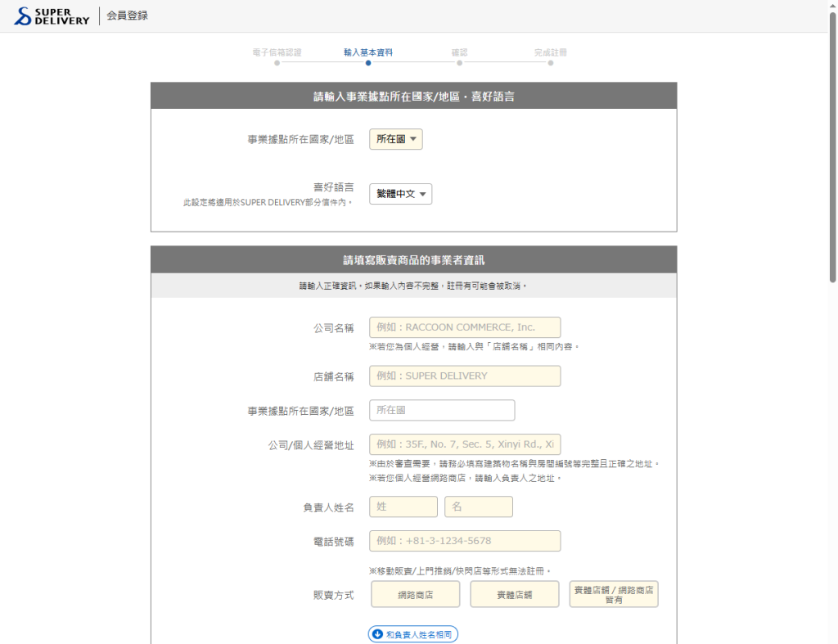Click the page vertical scrollbar
Image resolution: width=838 pixels, height=644 pixels.
pos(832,147)
